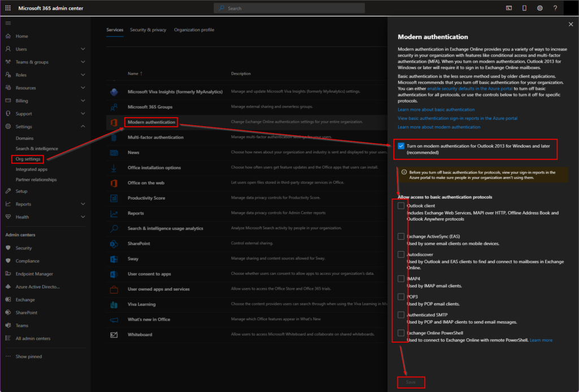Collapse the Settings chevron
The width and height of the screenshot is (579, 392).
coord(83,126)
